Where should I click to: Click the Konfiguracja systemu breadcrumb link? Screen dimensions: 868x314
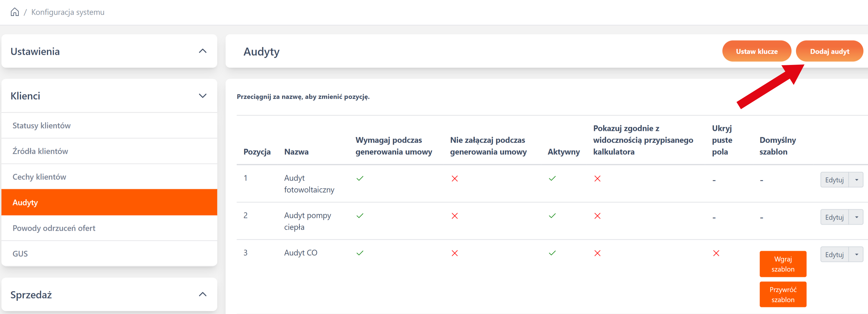click(x=68, y=12)
